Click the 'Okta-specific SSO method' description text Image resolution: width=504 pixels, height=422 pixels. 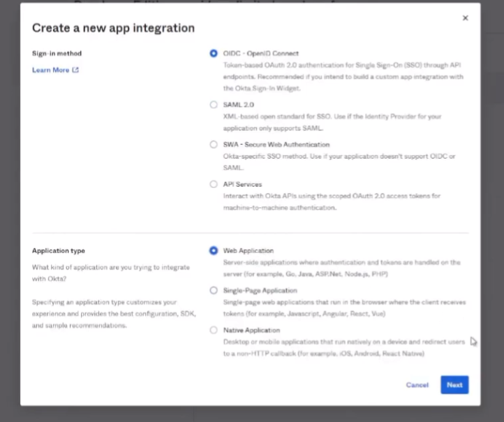(x=339, y=162)
